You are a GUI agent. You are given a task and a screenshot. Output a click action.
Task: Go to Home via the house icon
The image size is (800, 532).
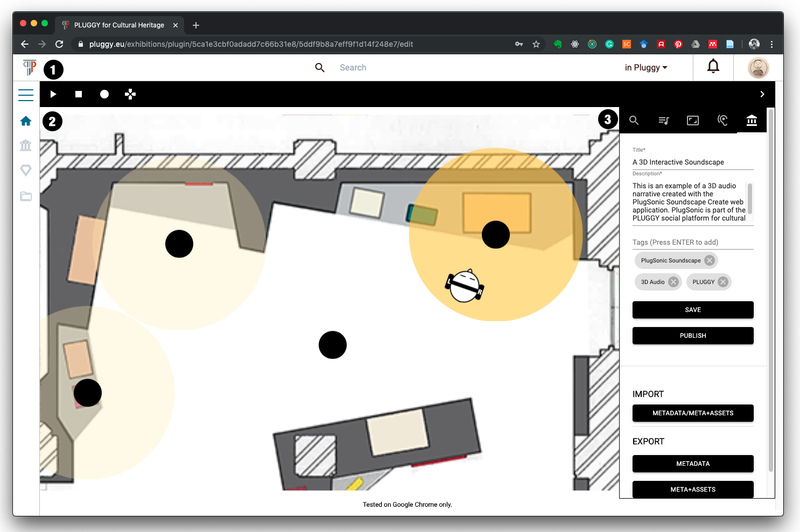click(26, 121)
